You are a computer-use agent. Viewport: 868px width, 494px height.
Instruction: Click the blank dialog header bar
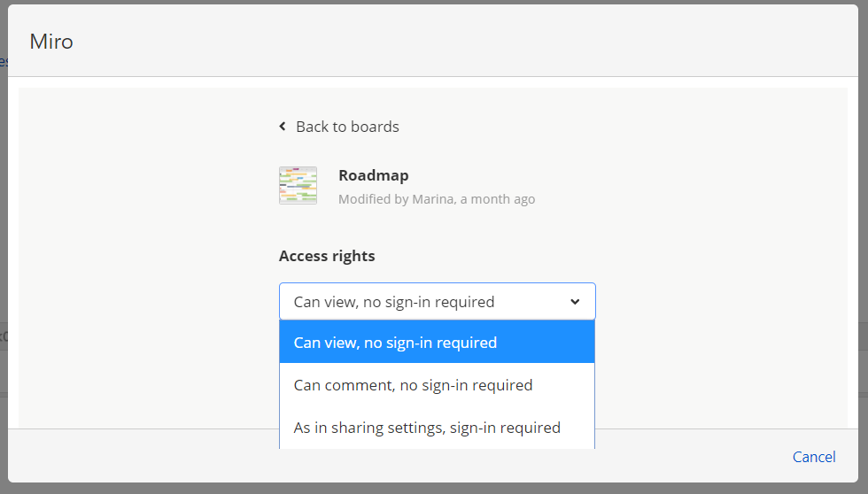point(443,42)
